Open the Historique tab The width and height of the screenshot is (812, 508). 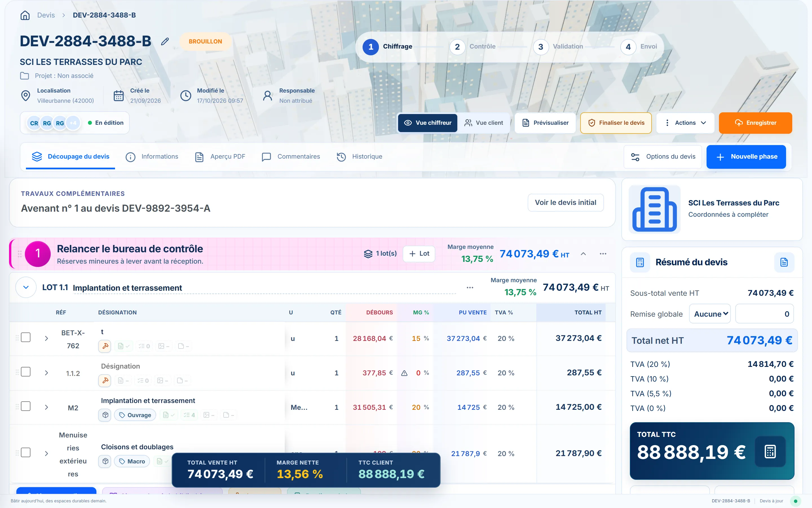(x=359, y=157)
